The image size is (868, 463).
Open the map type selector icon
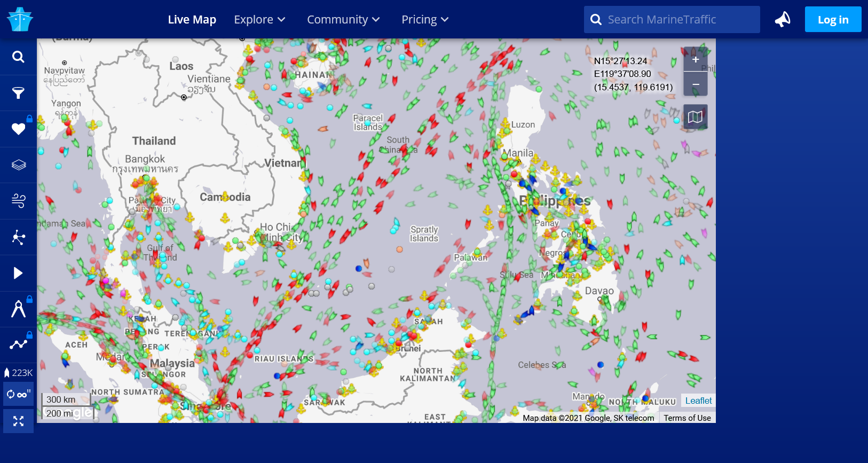(x=696, y=116)
